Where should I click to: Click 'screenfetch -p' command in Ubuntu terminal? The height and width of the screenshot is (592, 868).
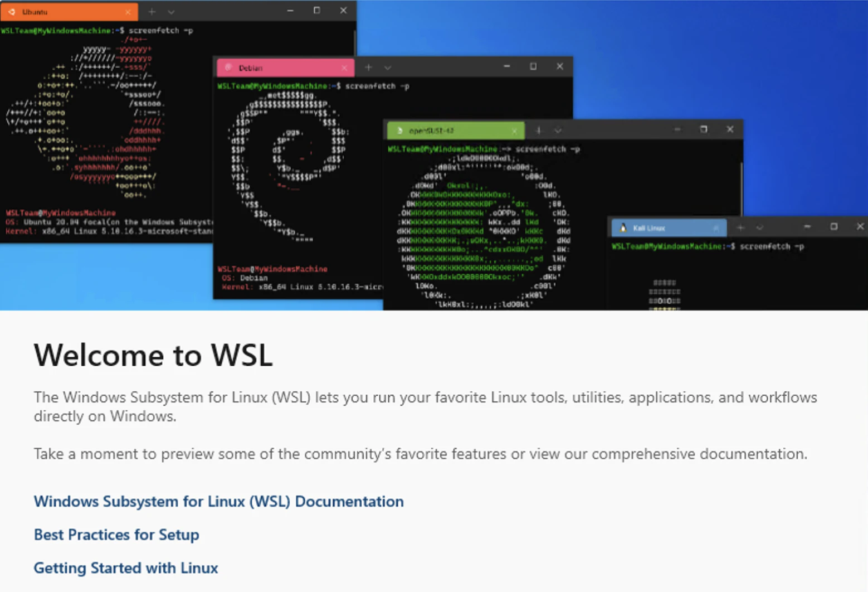161,31
